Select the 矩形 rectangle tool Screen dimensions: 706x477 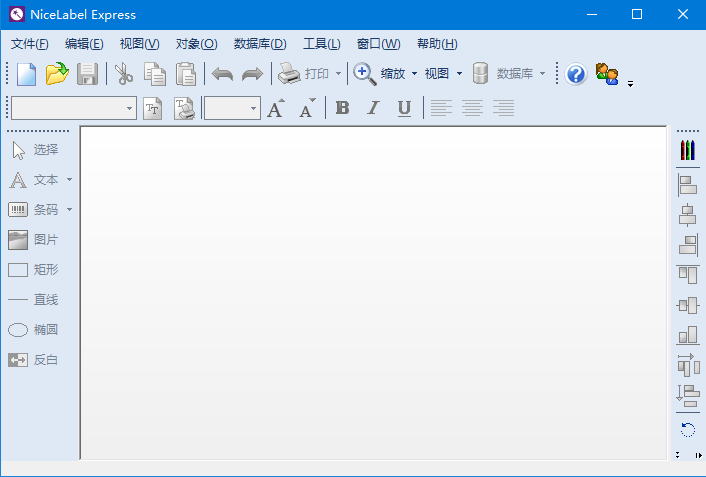pyautogui.click(x=34, y=270)
